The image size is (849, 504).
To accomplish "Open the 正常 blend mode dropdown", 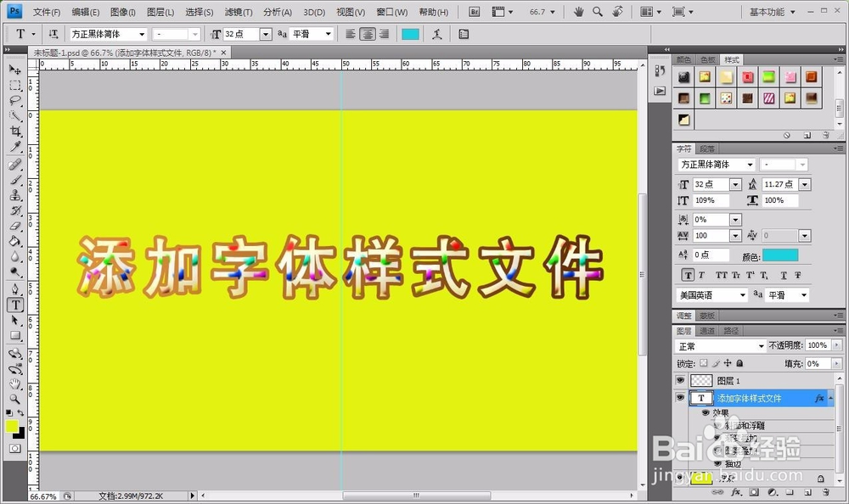I will click(x=721, y=346).
